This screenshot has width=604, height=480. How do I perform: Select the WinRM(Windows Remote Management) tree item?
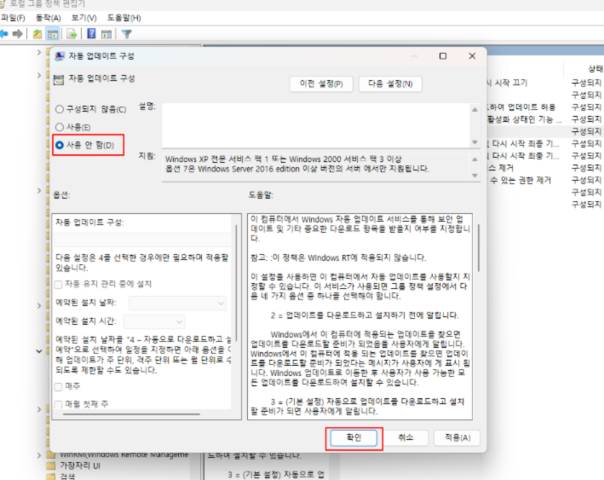tap(123, 455)
